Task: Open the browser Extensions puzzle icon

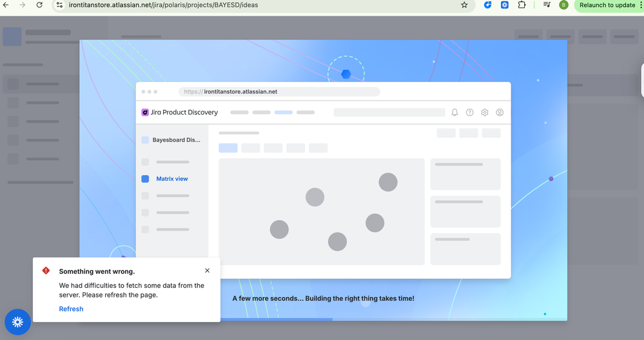Action: click(522, 5)
